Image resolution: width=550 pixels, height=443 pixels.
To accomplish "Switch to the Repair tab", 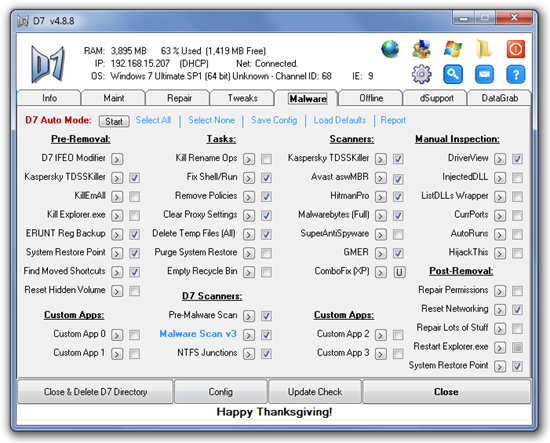I will tap(179, 98).
